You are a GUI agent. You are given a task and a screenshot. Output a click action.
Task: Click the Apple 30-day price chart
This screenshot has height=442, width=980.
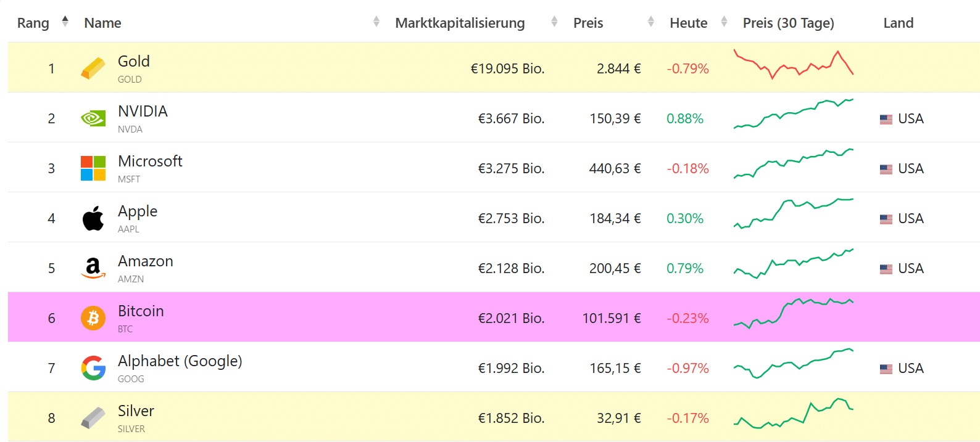[793, 213]
